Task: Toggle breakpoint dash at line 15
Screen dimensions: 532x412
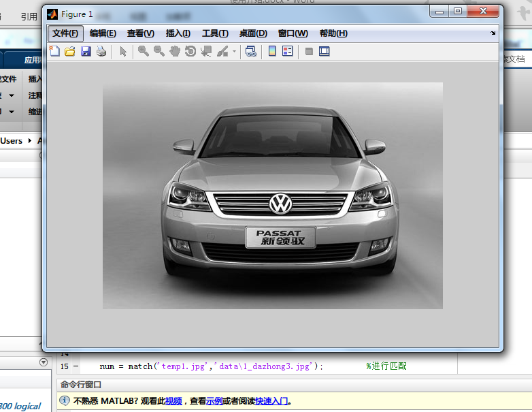Action: point(76,366)
